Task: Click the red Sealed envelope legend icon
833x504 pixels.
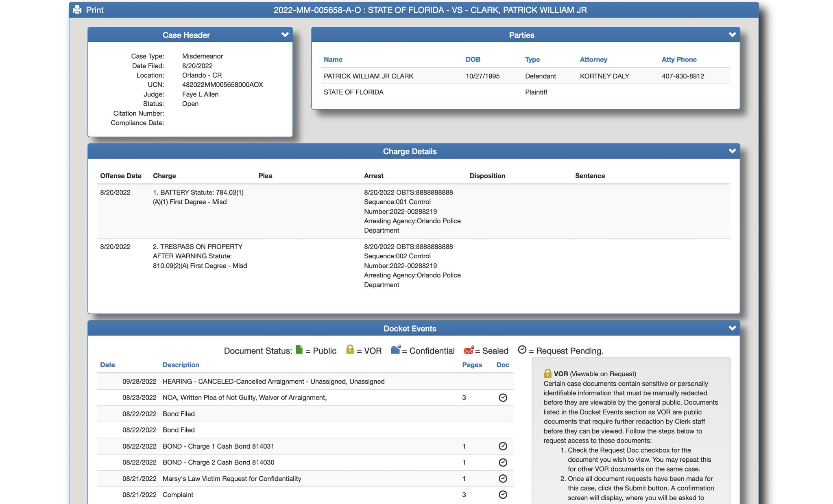Action: (x=469, y=350)
